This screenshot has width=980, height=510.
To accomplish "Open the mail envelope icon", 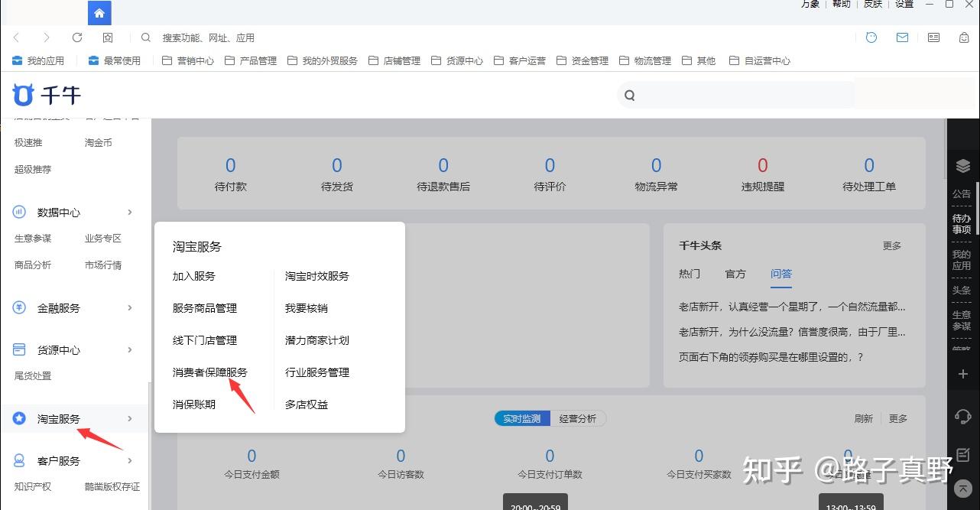I will [903, 37].
